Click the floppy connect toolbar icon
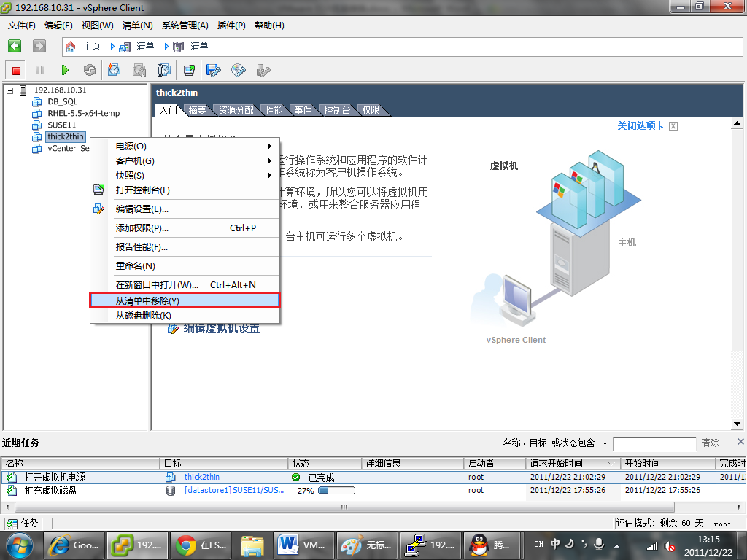Screen dimensions: 747x560 click(214, 71)
